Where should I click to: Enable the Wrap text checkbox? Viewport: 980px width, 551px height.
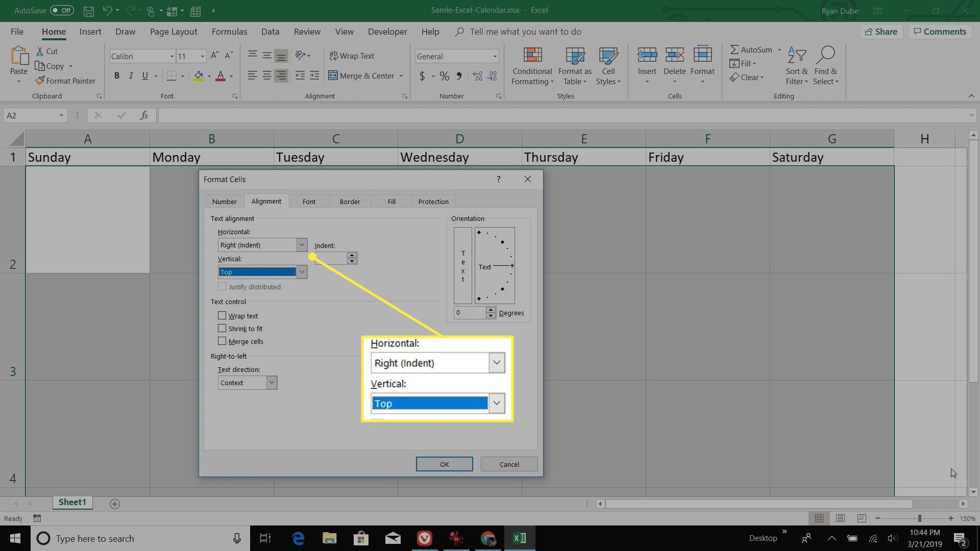coord(223,315)
